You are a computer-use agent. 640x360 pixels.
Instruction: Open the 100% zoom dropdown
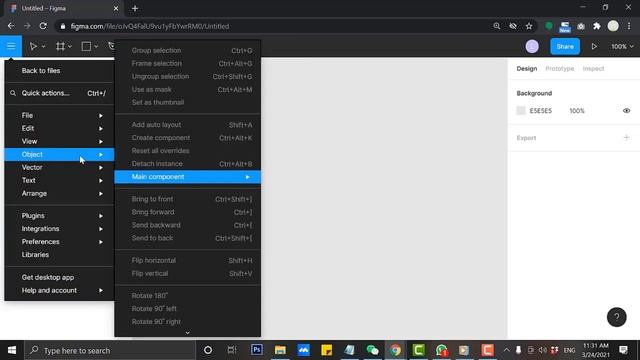click(622, 47)
